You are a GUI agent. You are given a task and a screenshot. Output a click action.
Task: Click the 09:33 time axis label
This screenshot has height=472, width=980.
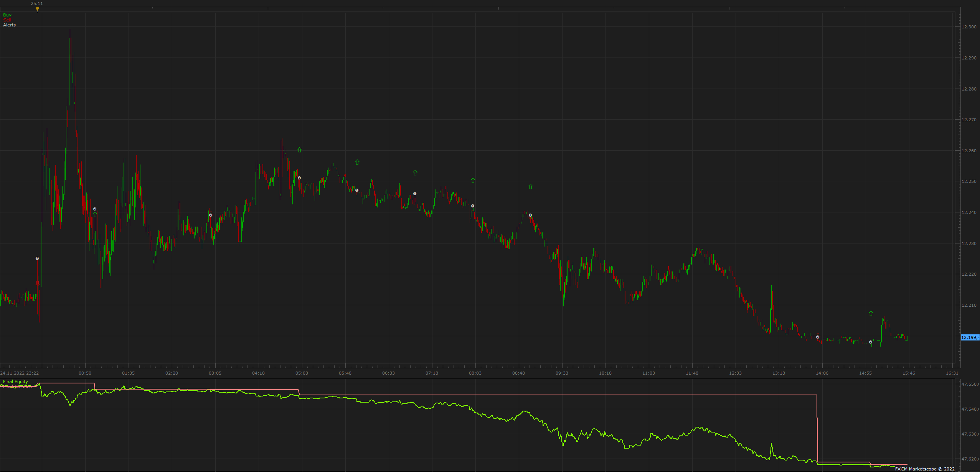tap(562, 373)
